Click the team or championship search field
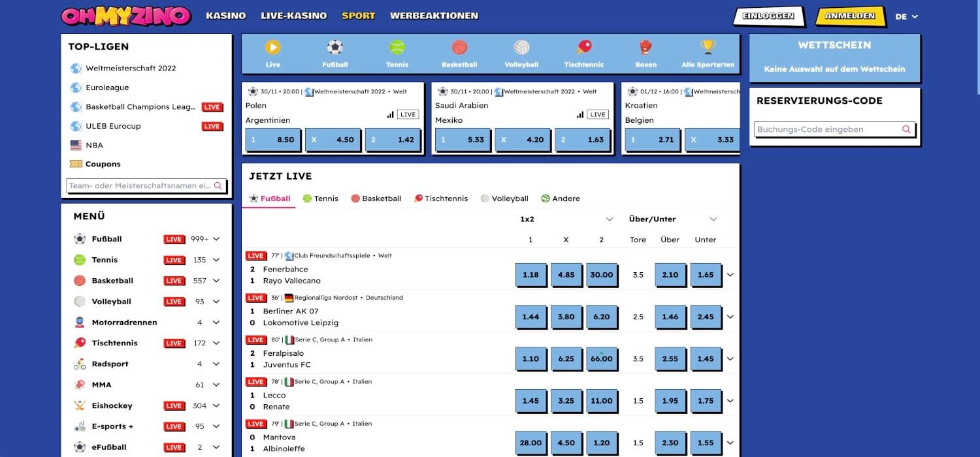 point(140,186)
